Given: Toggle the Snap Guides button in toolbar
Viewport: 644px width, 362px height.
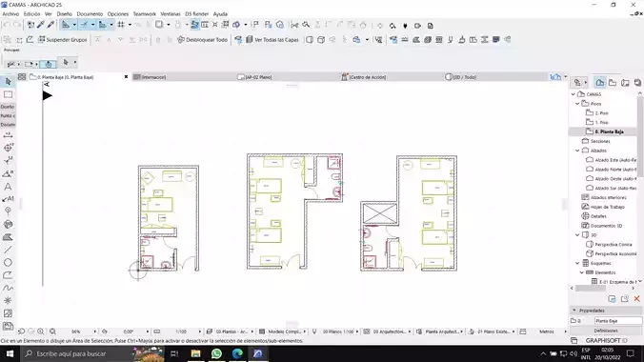Looking at the screenshot, I should 84,25.
